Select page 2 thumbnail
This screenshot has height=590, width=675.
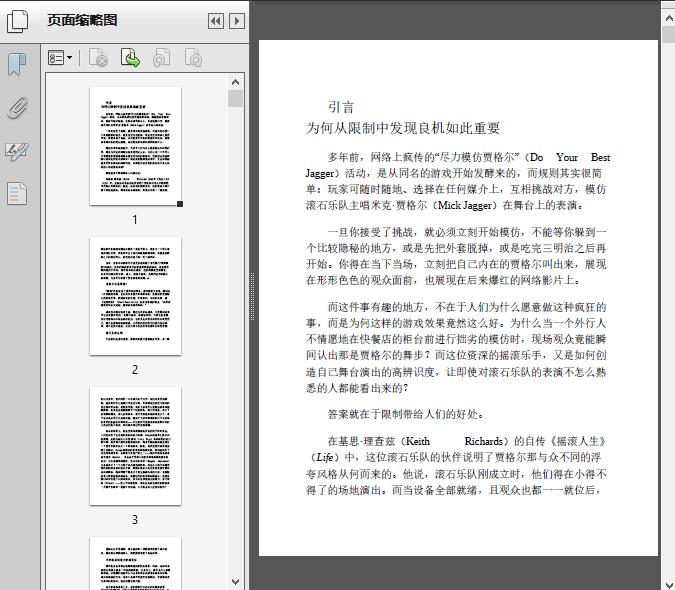pyautogui.click(x=135, y=296)
